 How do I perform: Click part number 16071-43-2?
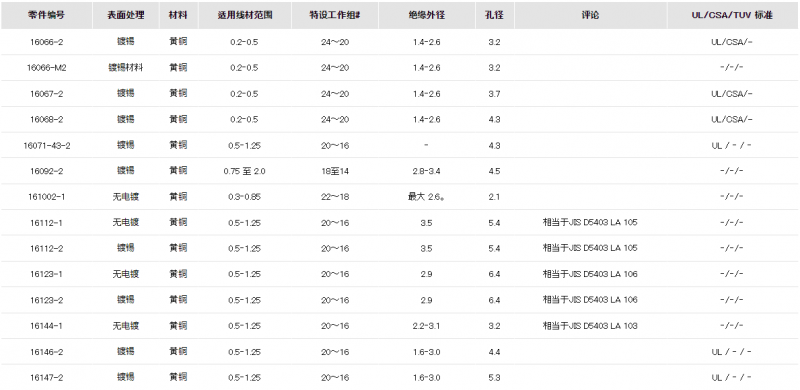click(x=46, y=145)
